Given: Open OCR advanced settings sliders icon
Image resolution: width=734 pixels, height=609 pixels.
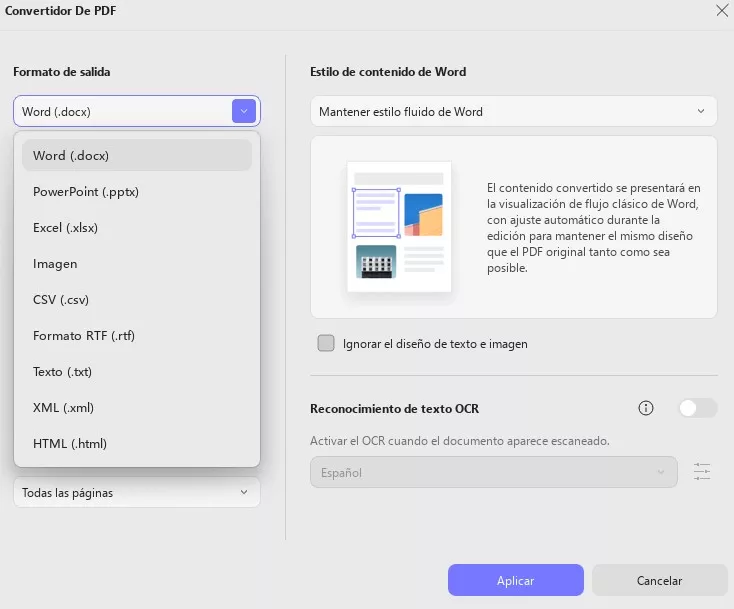Looking at the screenshot, I should [x=702, y=471].
